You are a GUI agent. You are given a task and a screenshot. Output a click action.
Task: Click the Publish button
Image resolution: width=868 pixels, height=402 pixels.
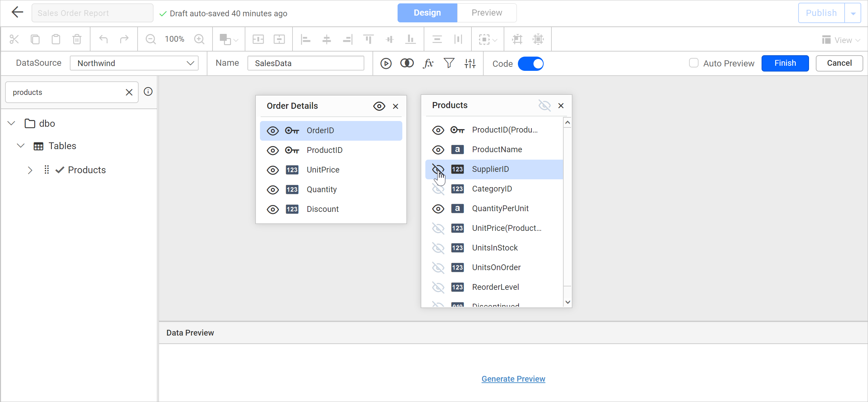click(822, 13)
